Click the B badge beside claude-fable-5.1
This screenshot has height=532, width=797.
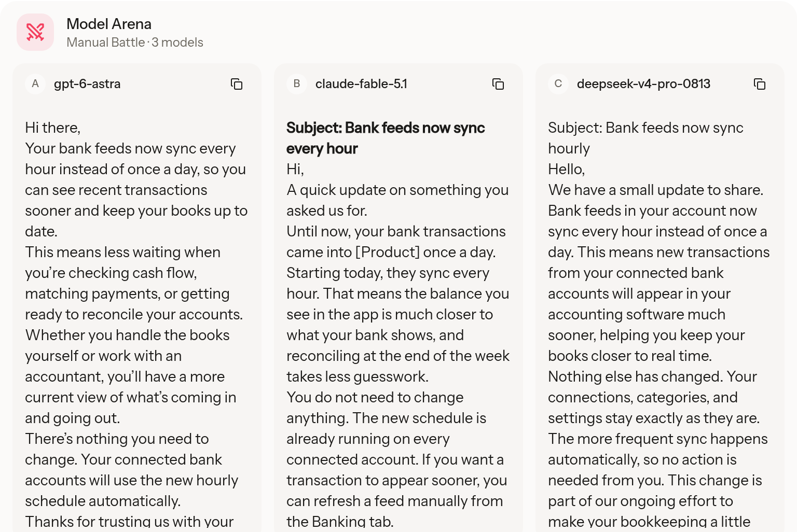[297, 84]
